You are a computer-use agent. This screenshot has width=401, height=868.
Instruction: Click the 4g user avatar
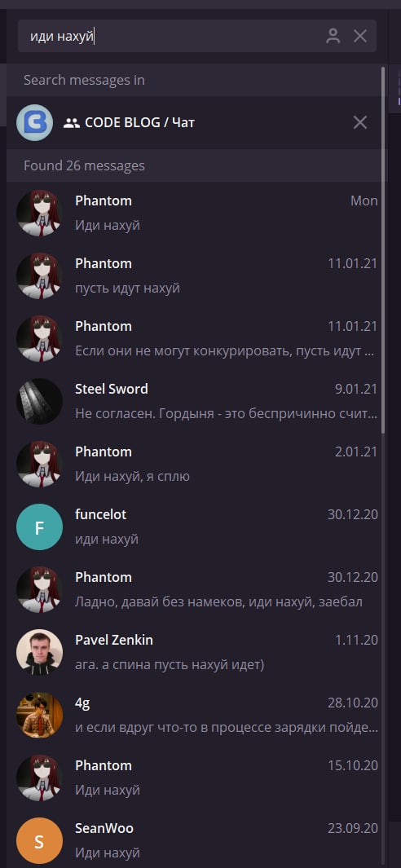click(39, 716)
